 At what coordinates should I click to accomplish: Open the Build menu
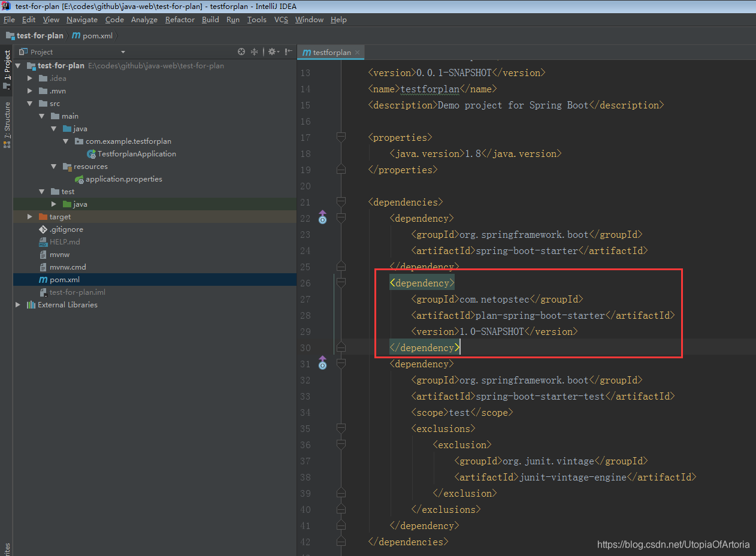point(210,20)
